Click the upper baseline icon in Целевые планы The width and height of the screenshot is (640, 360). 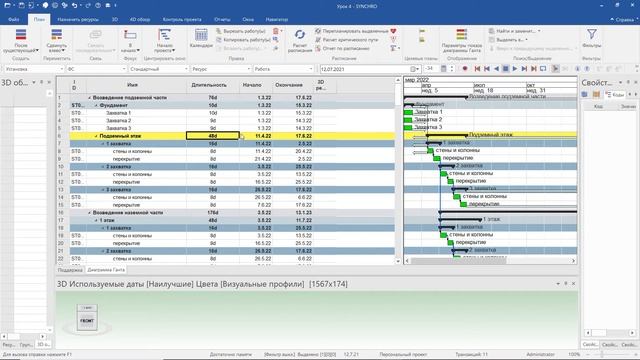[x=422, y=31]
